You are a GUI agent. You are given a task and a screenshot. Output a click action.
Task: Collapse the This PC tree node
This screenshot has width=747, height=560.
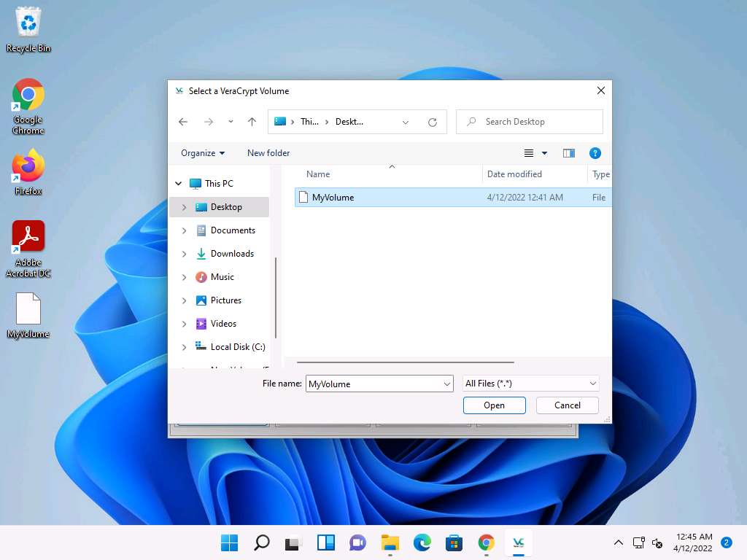[179, 184]
